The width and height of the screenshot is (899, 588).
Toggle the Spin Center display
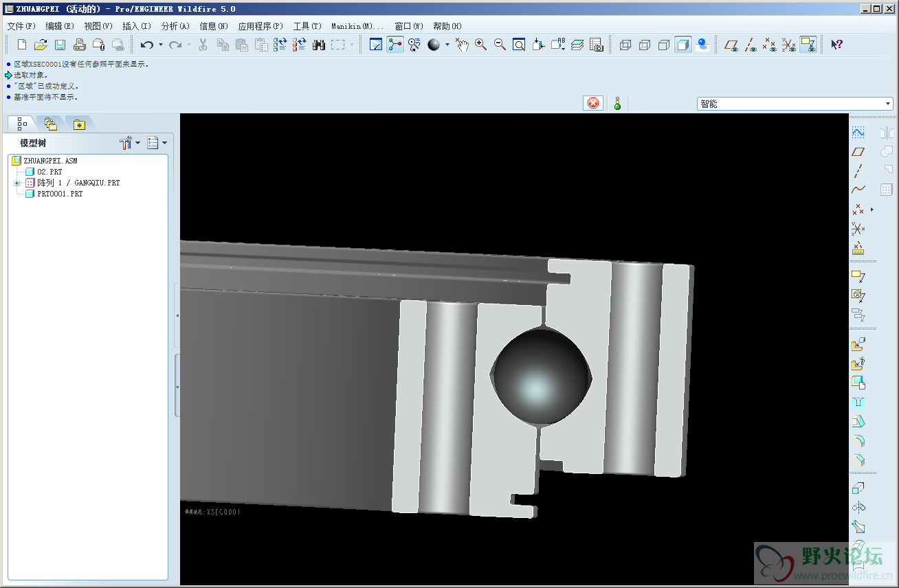pyautogui.click(x=395, y=45)
